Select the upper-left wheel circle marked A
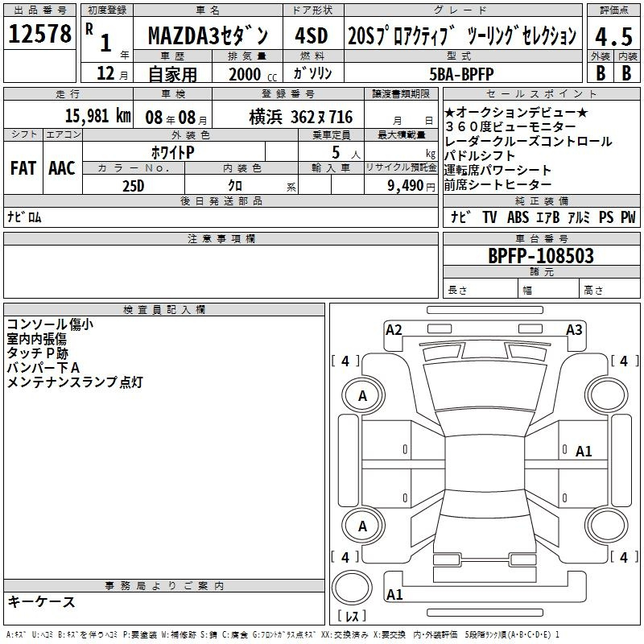The image size is (644, 644). tap(362, 395)
